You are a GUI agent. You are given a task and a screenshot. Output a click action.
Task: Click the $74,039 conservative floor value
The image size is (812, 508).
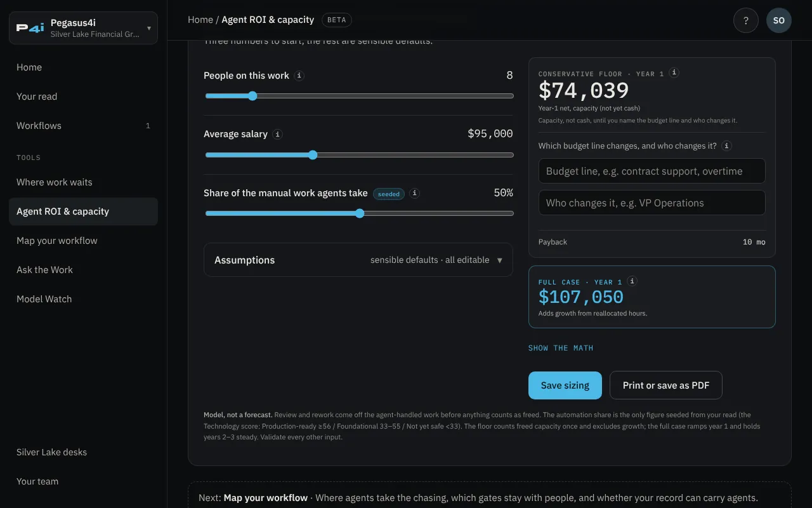click(584, 91)
